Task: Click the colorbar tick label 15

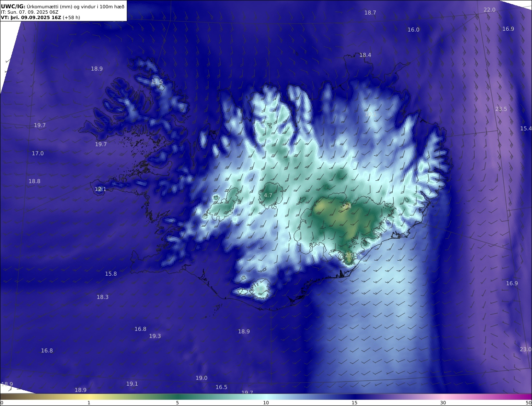Action: (355, 403)
